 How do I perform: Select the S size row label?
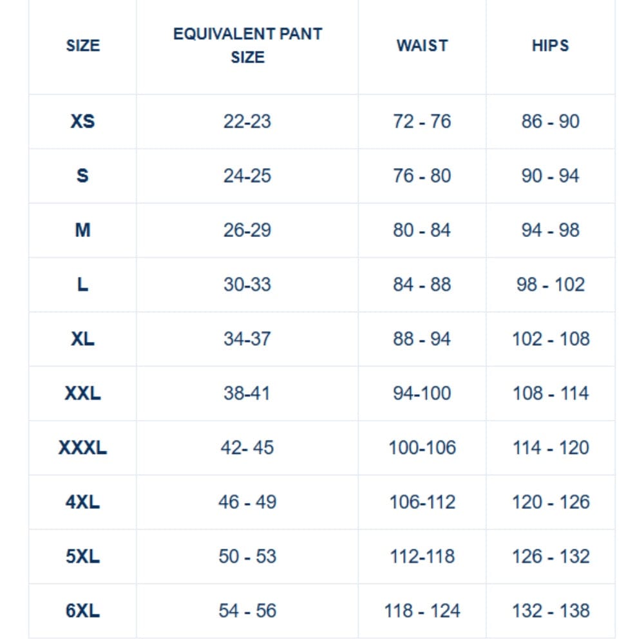pos(82,176)
